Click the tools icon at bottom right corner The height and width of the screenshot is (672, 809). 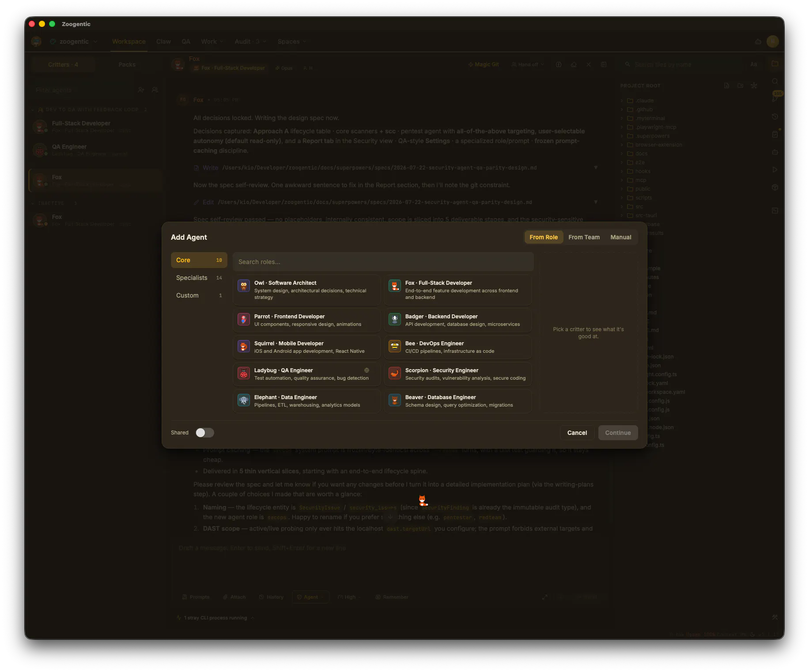click(775, 617)
